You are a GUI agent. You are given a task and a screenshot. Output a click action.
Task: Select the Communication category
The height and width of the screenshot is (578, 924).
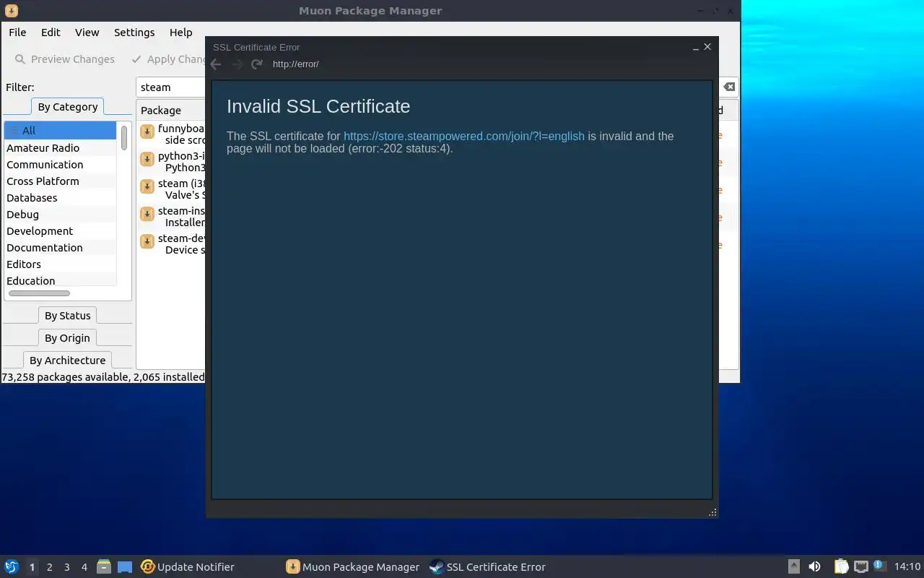pyautogui.click(x=60, y=165)
